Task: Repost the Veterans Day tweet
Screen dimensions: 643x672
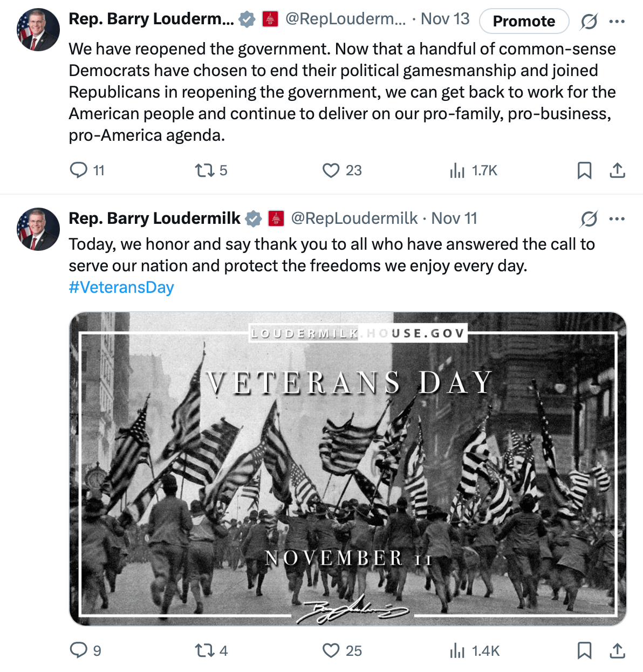Action: coord(204,650)
